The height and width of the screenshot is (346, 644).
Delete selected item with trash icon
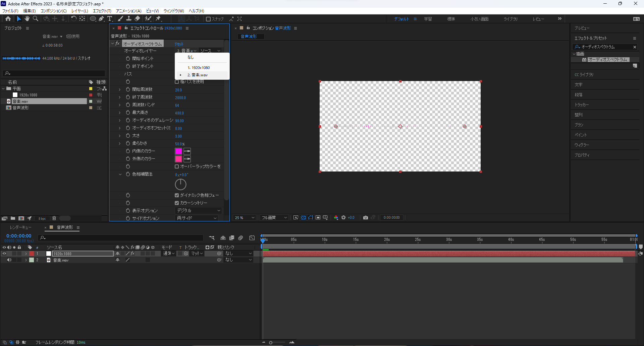(54, 218)
